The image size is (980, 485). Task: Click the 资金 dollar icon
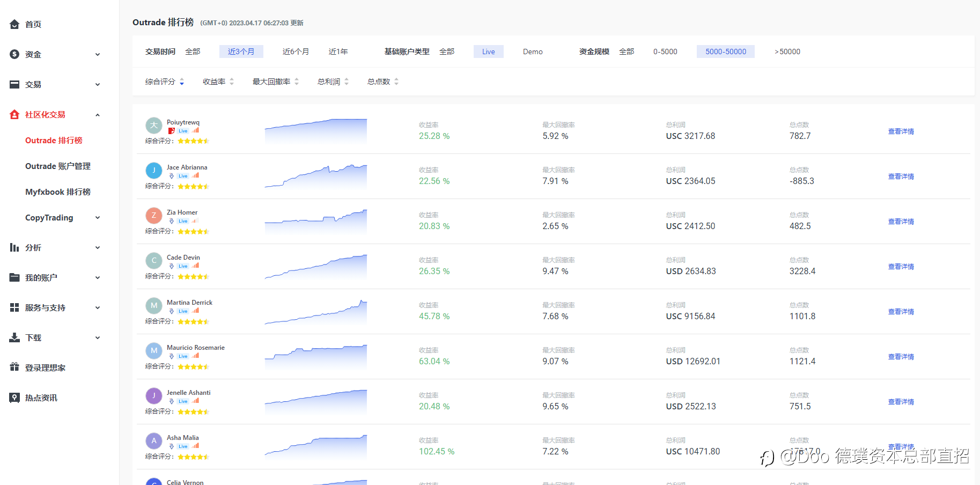(14, 54)
